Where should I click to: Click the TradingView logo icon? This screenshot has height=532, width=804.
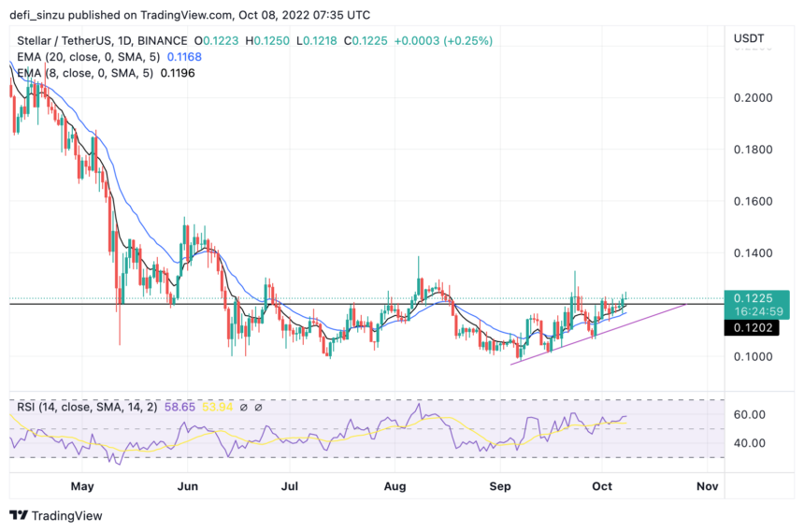[x=19, y=515]
